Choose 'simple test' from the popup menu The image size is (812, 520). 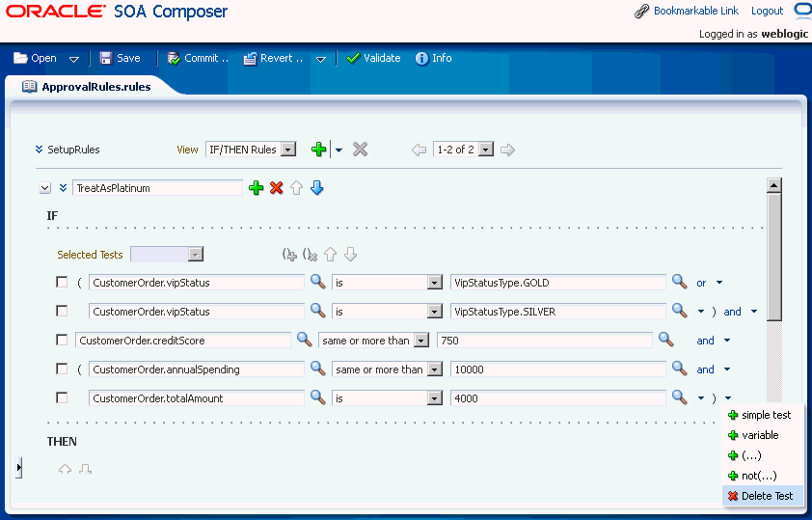click(763, 415)
